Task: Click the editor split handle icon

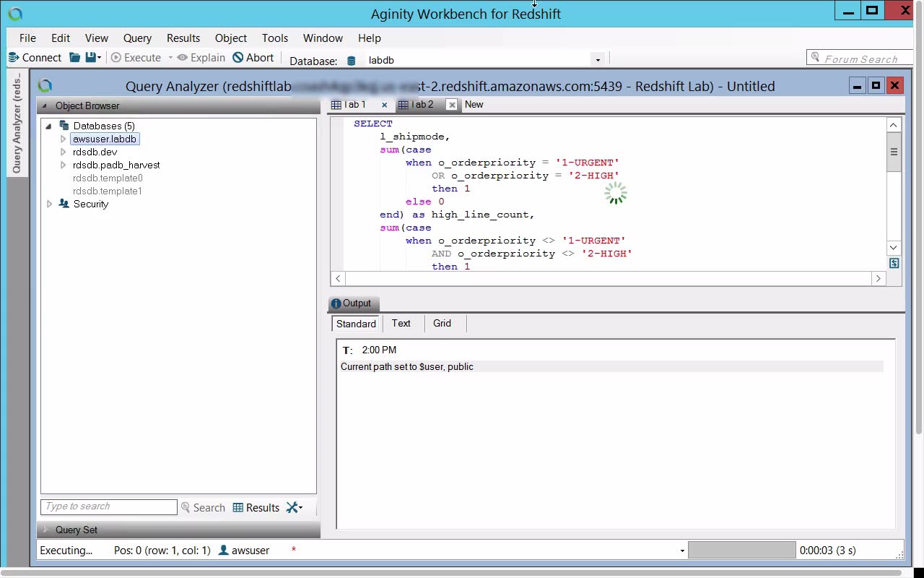Action: (894, 152)
